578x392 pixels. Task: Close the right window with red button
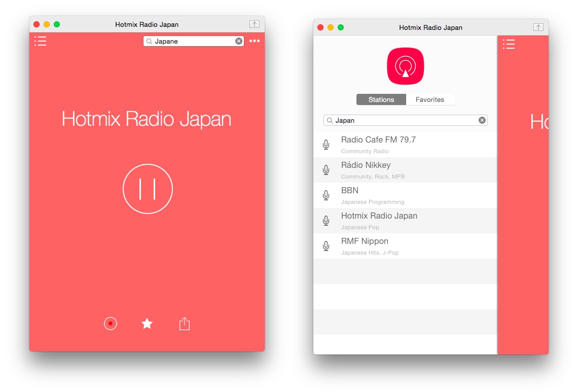(x=320, y=27)
